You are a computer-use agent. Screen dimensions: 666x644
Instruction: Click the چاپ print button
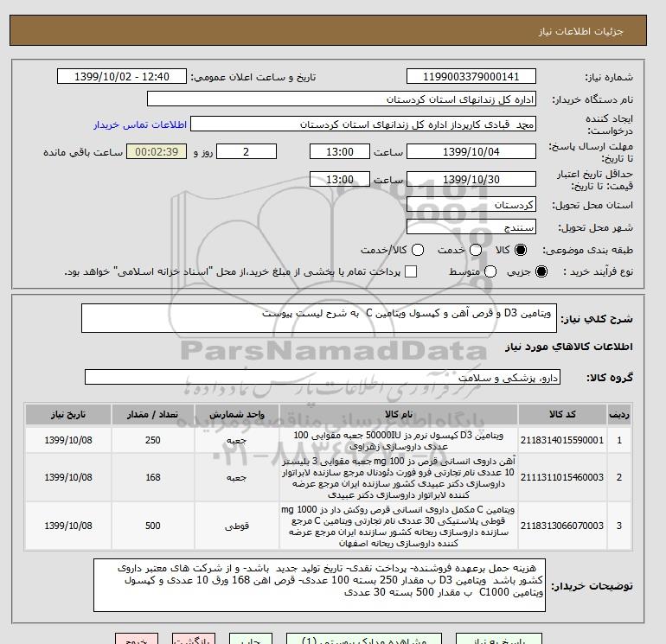[251, 639]
